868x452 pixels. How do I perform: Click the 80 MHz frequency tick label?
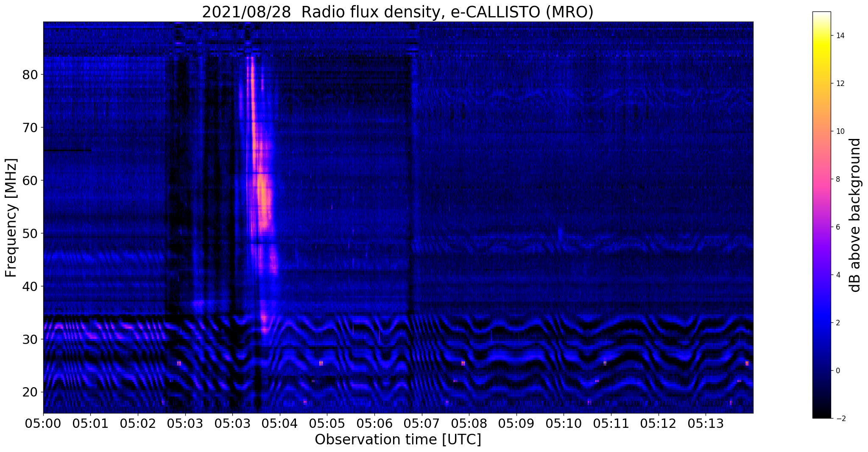coord(30,75)
